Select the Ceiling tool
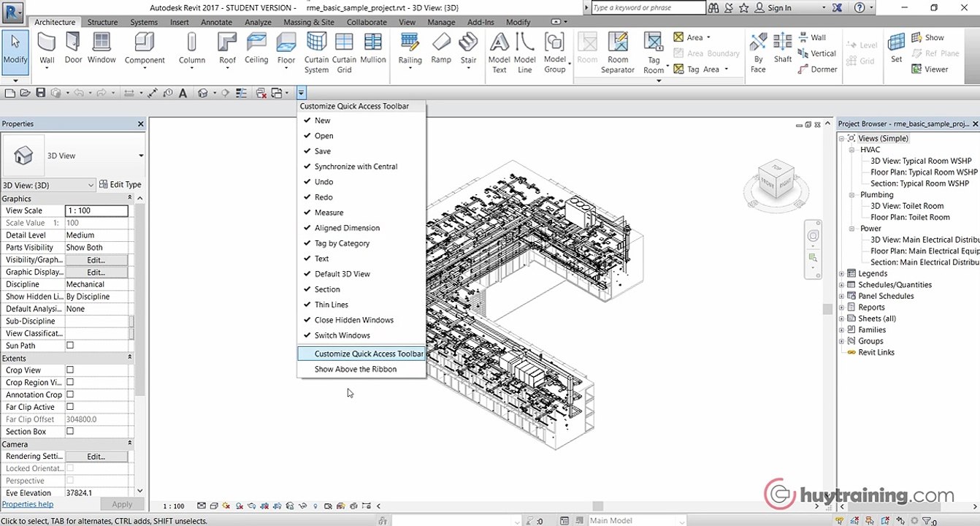 click(x=256, y=48)
